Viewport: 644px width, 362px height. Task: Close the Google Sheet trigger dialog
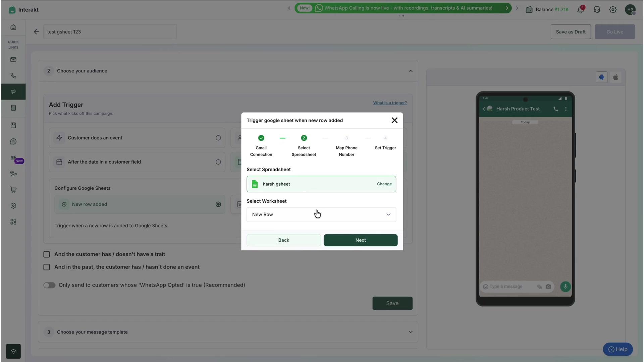pos(394,120)
